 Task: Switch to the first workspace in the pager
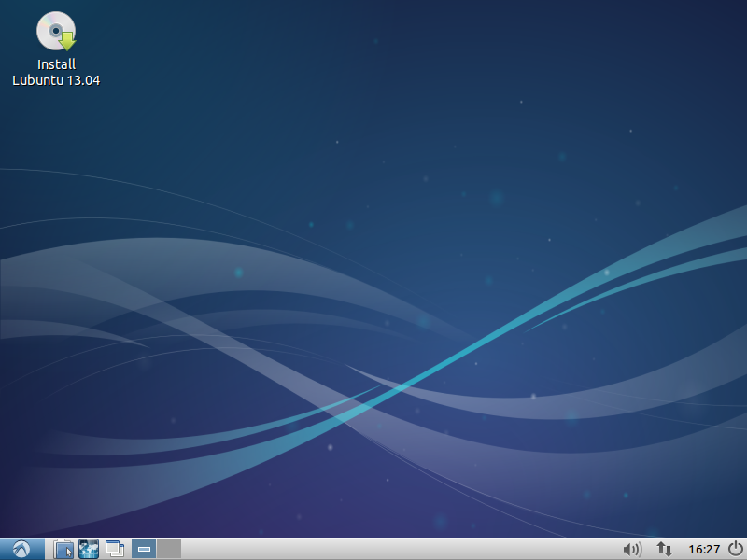tap(144, 550)
